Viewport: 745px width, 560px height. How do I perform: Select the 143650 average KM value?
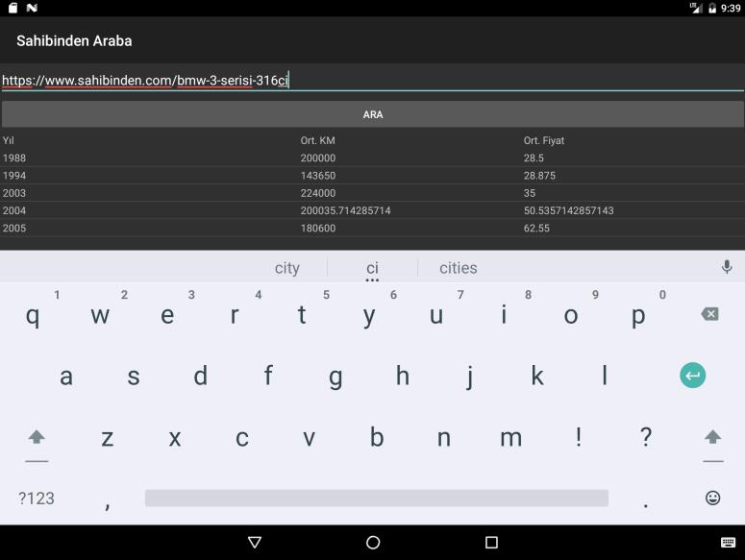(318, 176)
